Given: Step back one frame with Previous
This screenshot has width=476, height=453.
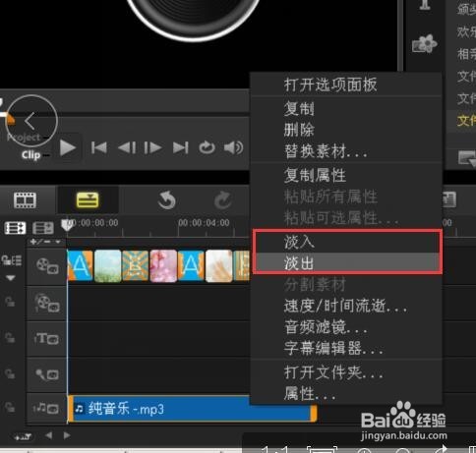Looking at the screenshot, I should click(x=127, y=147).
